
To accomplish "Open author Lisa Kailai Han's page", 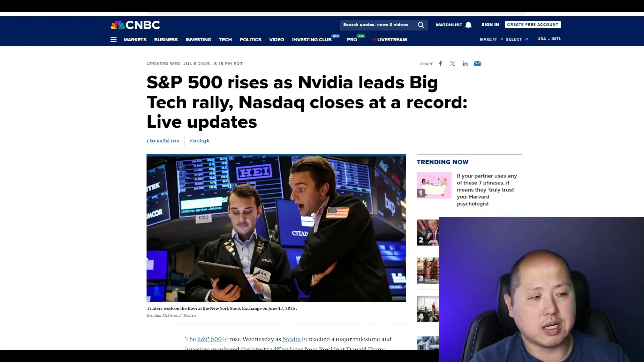I will click(163, 141).
